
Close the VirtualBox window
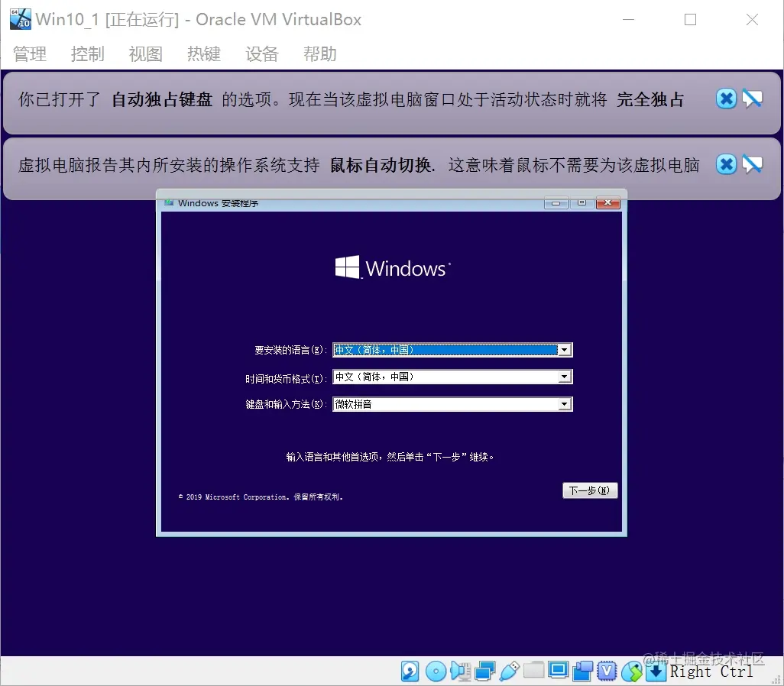click(752, 20)
